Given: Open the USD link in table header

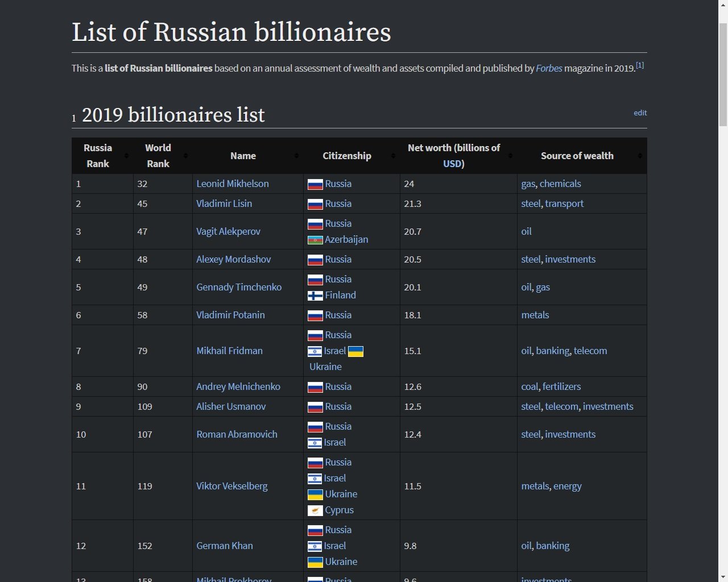Looking at the screenshot, I should pos(452,164).
